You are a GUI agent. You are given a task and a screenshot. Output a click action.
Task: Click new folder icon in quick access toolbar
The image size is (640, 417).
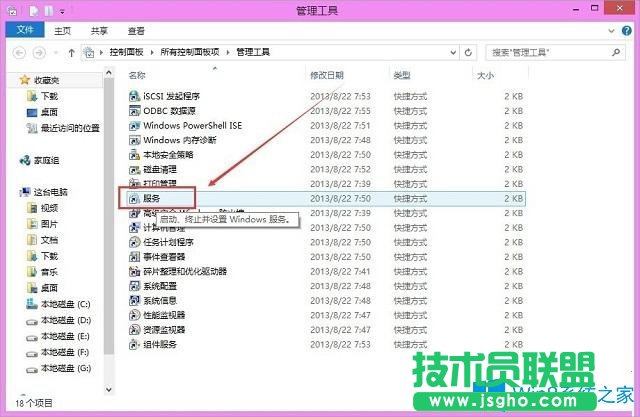pos(49,11)
